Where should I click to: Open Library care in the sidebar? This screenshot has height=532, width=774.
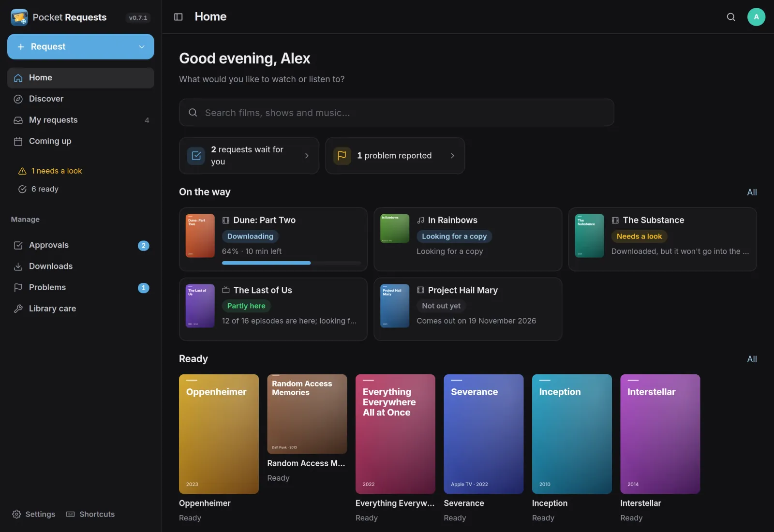[81, 309]
